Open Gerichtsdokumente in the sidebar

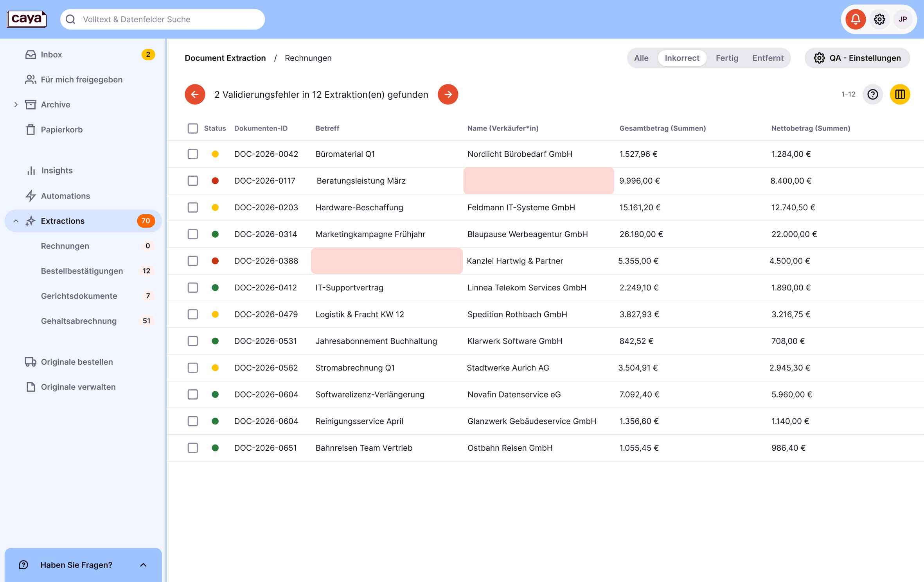79,296
